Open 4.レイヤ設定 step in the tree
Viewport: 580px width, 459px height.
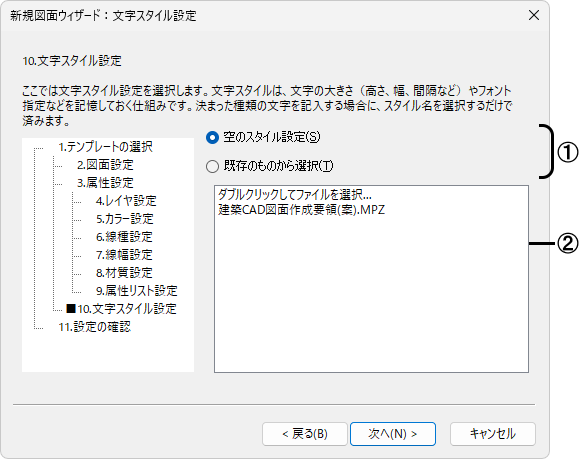pos(126,201)
